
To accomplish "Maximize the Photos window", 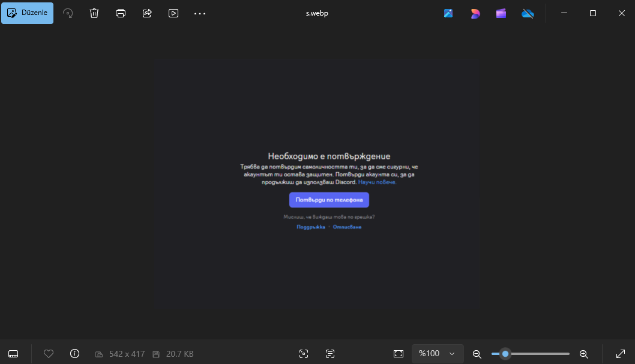I will pyautogui.click(x=593, y=13).
